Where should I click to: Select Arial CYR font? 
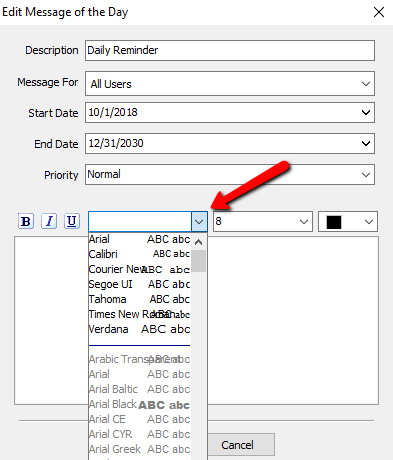click(139, 434)
